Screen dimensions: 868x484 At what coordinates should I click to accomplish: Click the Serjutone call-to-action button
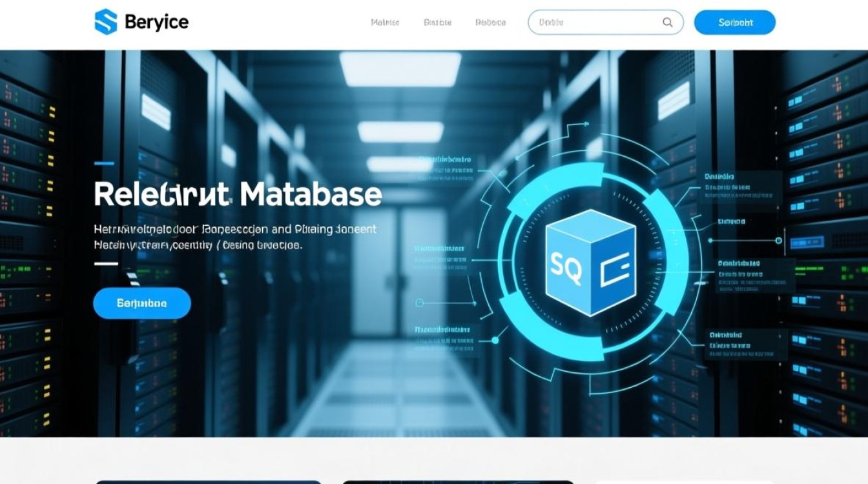(141, 303)
